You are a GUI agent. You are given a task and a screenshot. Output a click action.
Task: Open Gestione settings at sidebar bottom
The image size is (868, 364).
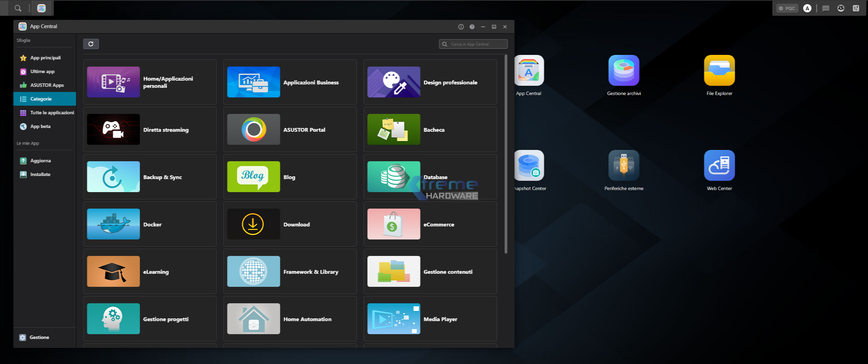click(x=45, y=337)
